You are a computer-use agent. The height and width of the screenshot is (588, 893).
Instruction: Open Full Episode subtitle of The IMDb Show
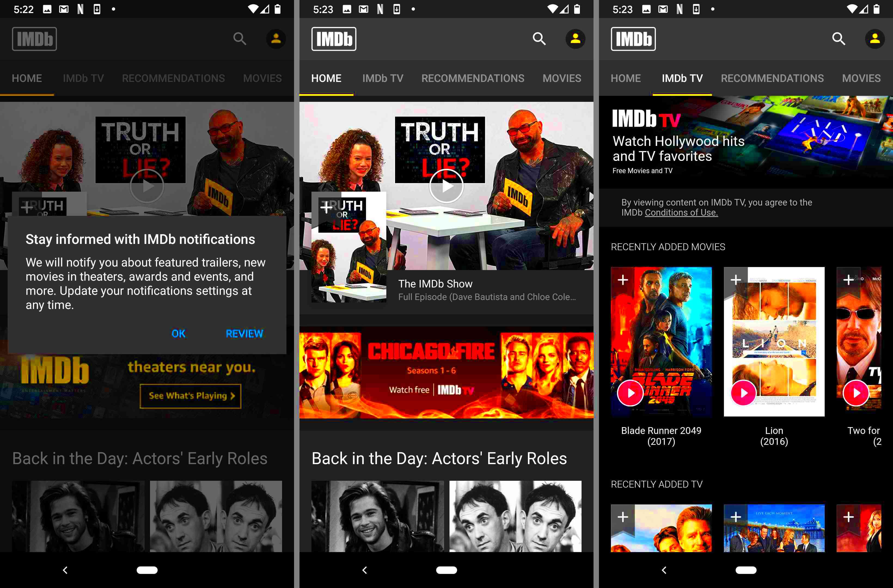pos(487,297)
